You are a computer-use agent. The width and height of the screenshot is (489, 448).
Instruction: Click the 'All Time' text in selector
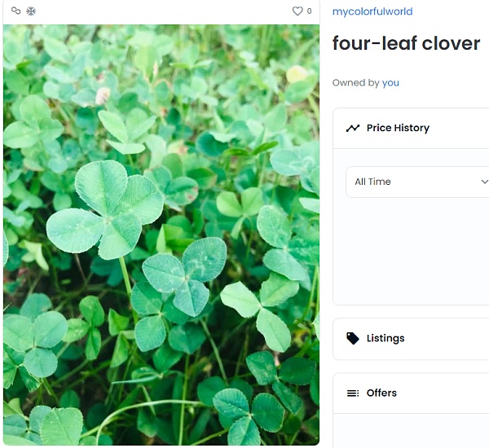pyautogui.click(x=372, y=182)
